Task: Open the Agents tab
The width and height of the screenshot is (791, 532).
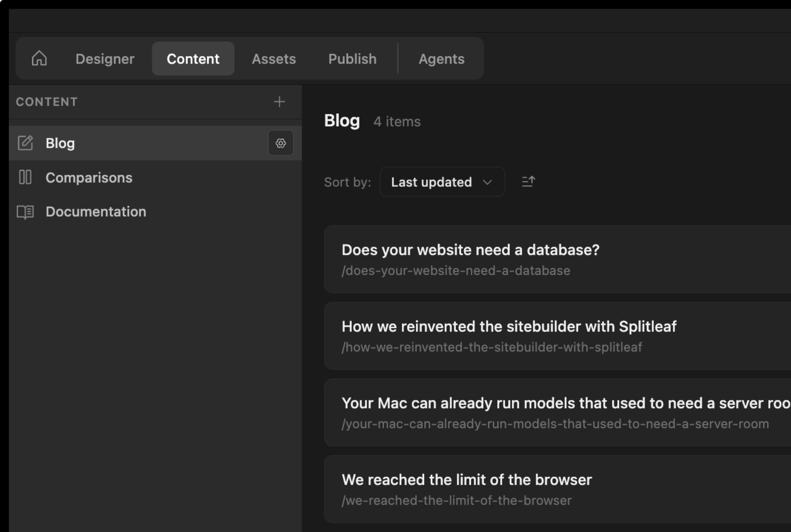Action: (x=441, y=59)
